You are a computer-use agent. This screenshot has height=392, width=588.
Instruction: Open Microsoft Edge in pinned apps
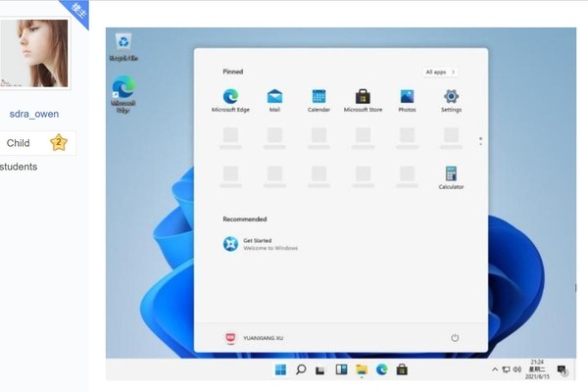coord(230,101)
